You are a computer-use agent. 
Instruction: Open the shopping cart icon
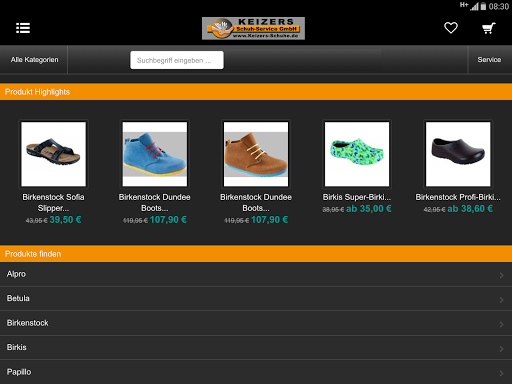click(489, 28)
